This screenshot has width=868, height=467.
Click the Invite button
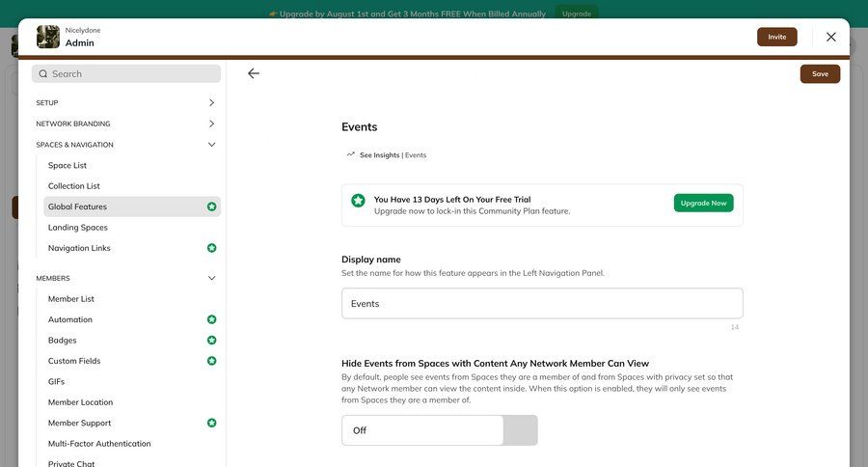(777, 37)
